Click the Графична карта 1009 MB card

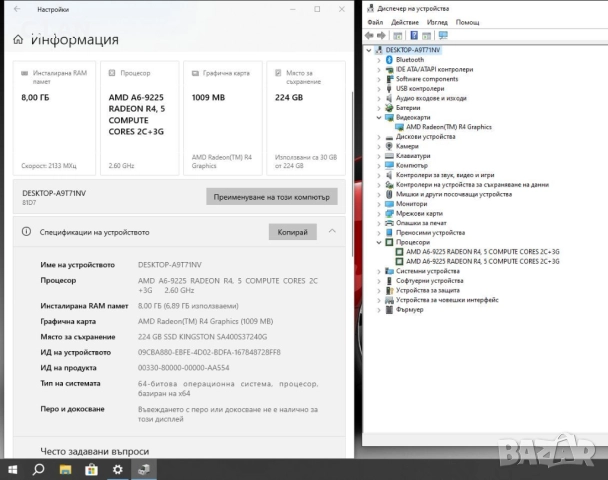point(223,118)
